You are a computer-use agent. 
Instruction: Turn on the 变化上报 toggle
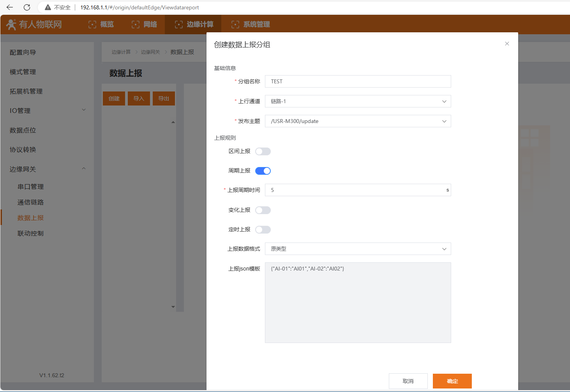[263, 210]
